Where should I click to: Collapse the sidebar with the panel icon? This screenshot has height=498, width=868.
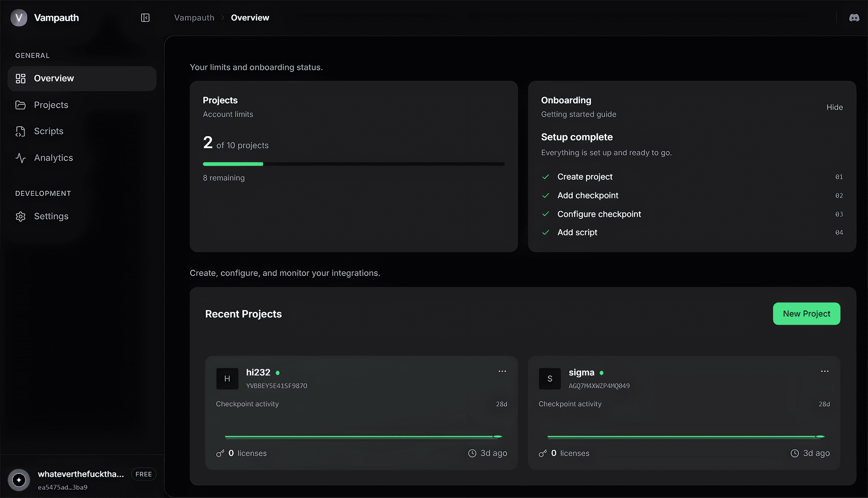point(145,18)
